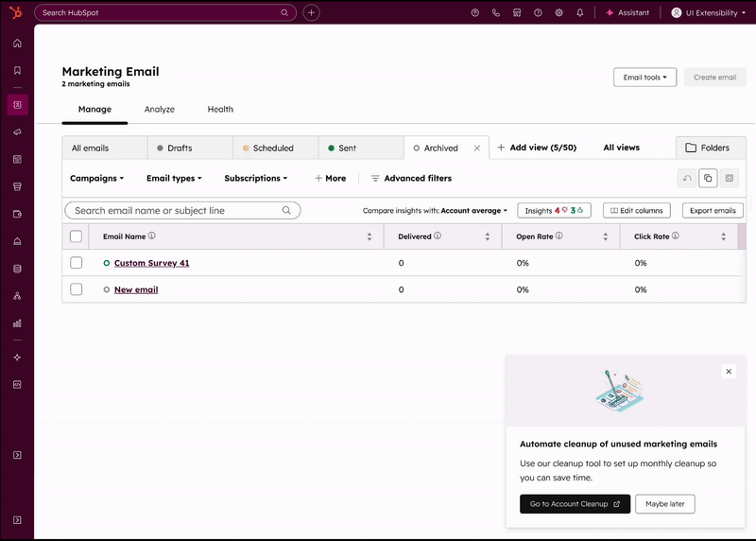
Task: Open the notifications bell icon
Action: 580,13
